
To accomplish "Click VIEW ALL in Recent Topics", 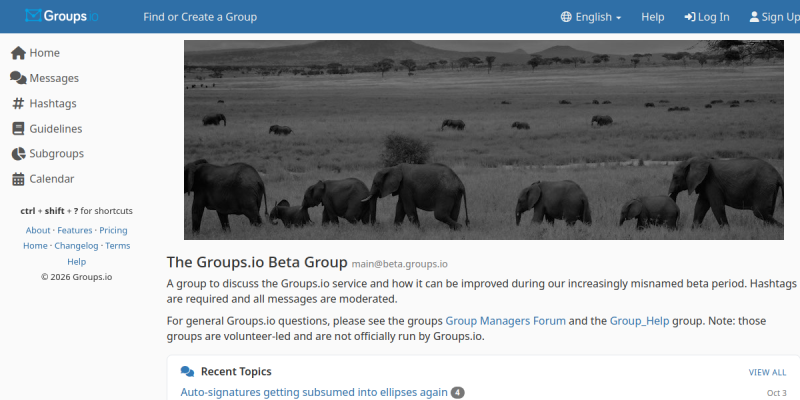I will point(767,372).
